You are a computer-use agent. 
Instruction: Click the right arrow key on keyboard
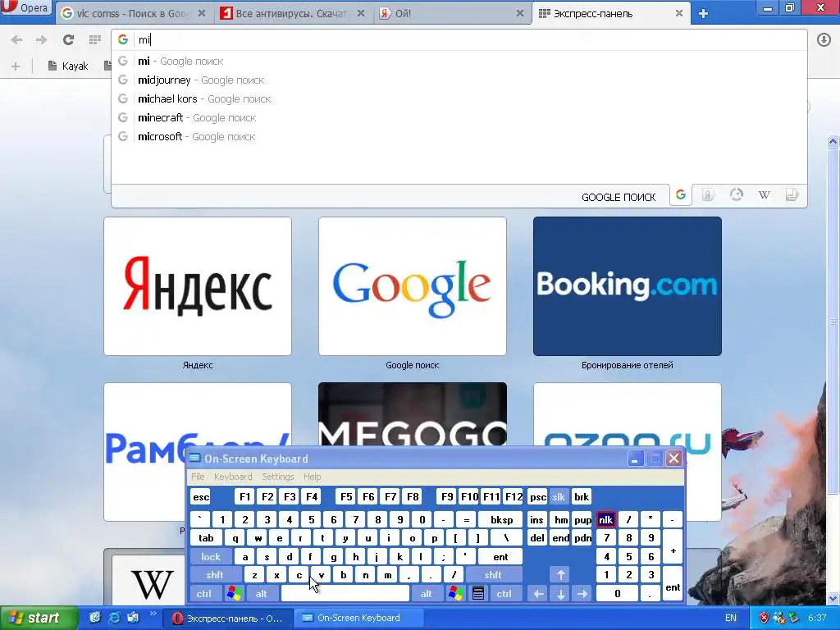tap(582, 594)
